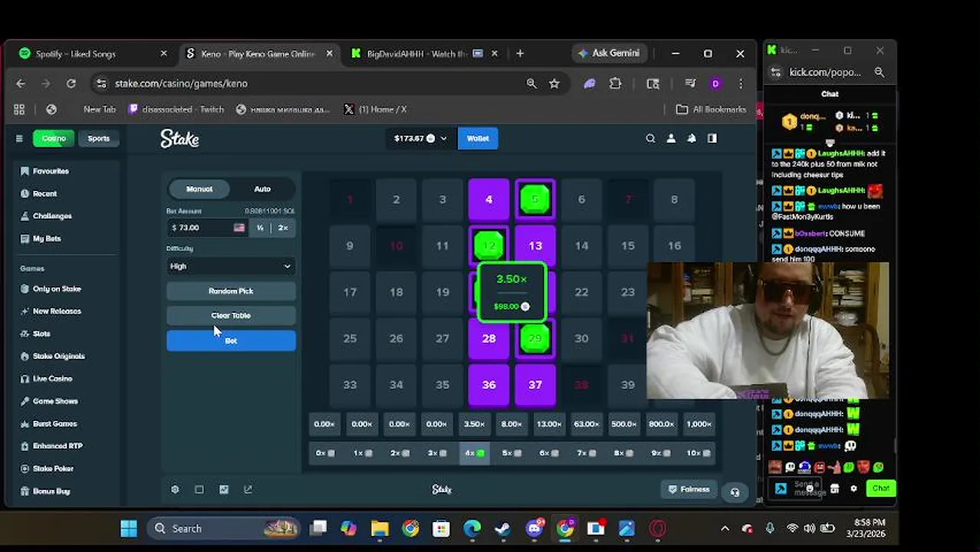This screenshot has width=980, height=552.
Task: Open a new browser tab
Action: (520, 54)
